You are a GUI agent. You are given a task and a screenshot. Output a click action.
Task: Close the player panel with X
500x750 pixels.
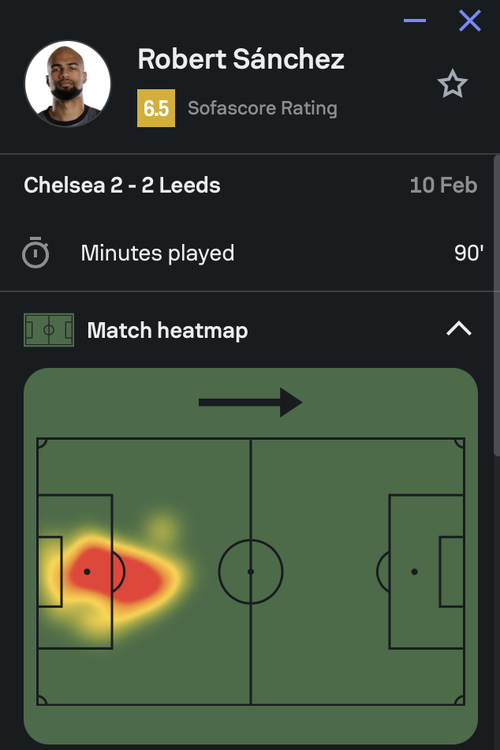click(470, 21)
